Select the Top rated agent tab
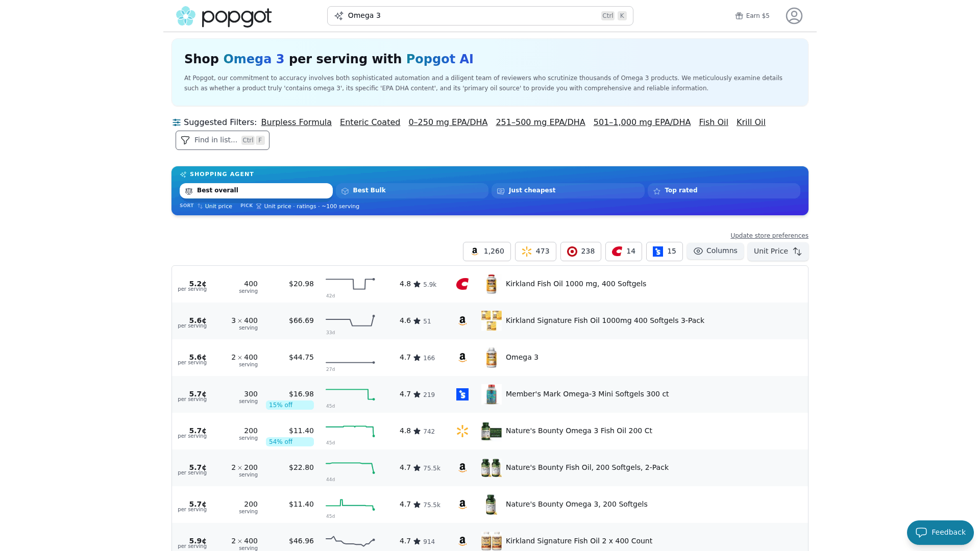The image size is (980, 551). point(724,191)
